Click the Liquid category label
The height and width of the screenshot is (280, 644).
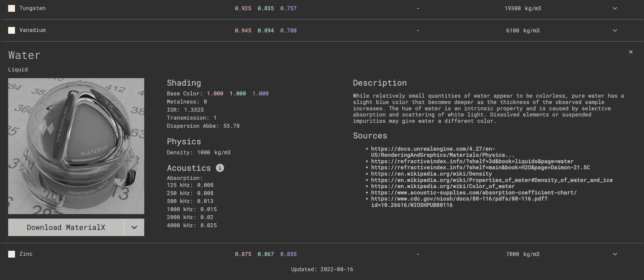(18, 70)
